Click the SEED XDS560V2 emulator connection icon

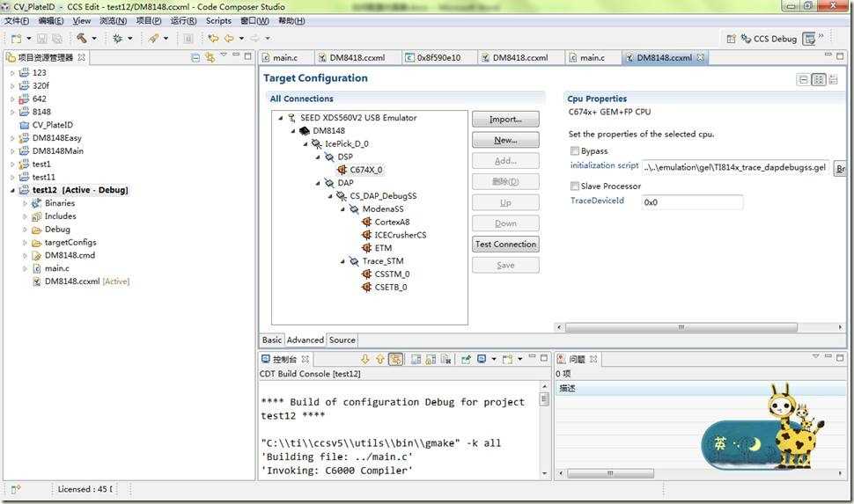click(x=292, y=118)
